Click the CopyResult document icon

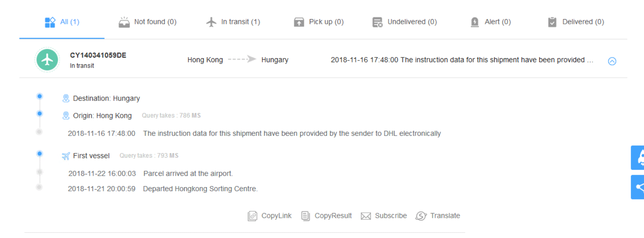[305, 216]
